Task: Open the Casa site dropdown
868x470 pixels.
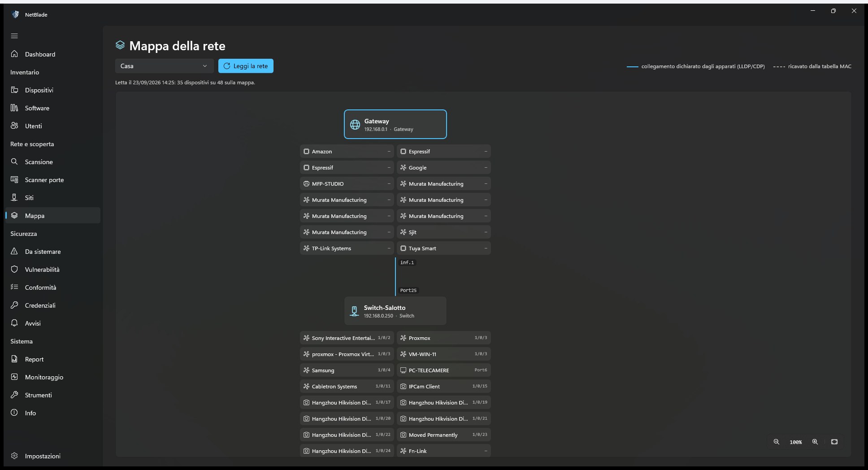Action: 164,66
